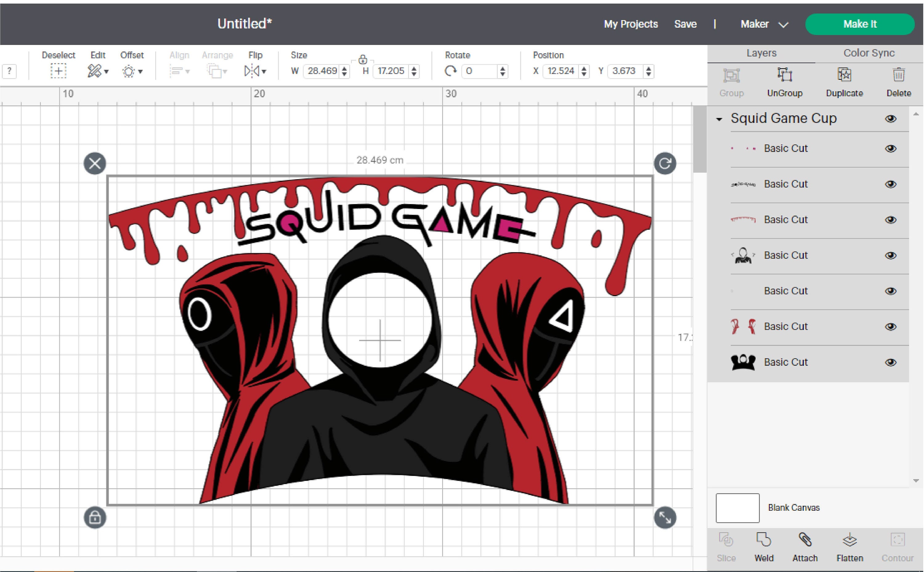The height and width of the screenshot is (572, 924).
Task: Delete the selected layers
Action: tap(899, 82)
